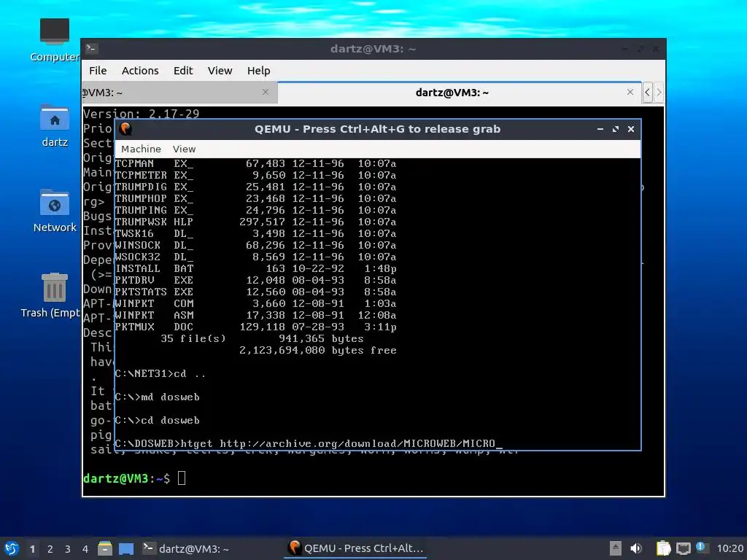Screen dimensions: 747x560
Task: Minimize the QEMU window
Action: click(x=600, y=129)
